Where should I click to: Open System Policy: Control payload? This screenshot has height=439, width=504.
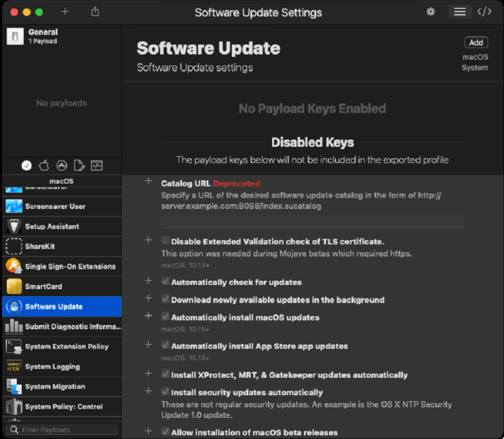(62, 407)
